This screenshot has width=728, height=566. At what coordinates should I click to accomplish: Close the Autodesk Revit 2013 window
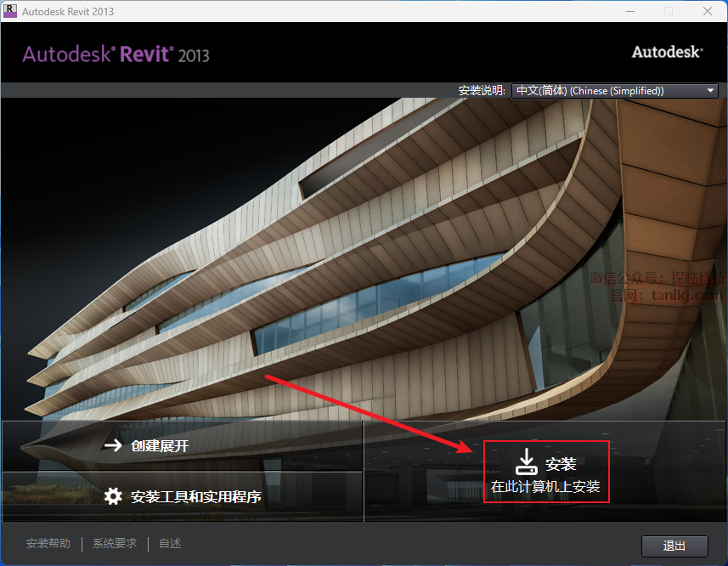click(x=707, y=11)
